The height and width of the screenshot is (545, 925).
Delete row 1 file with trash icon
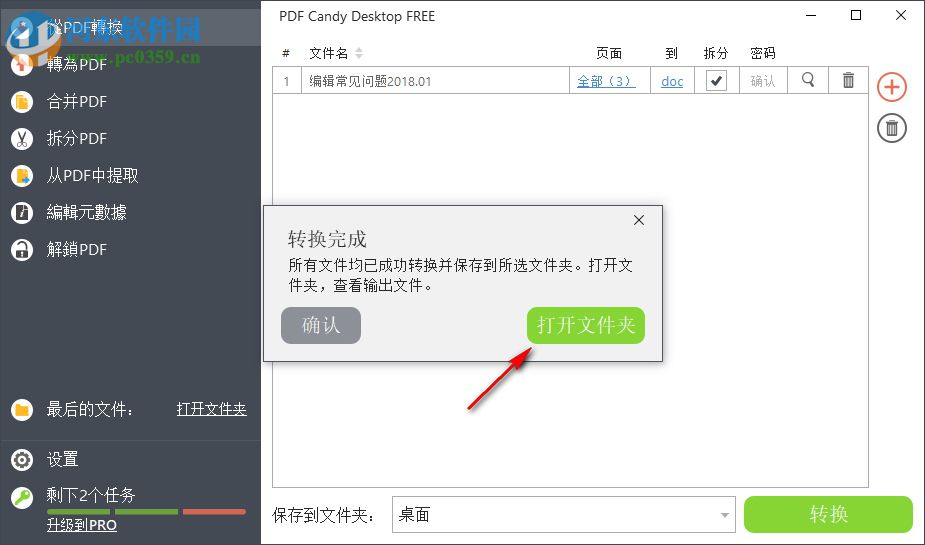pyautogui.click(x=848, y=80)
